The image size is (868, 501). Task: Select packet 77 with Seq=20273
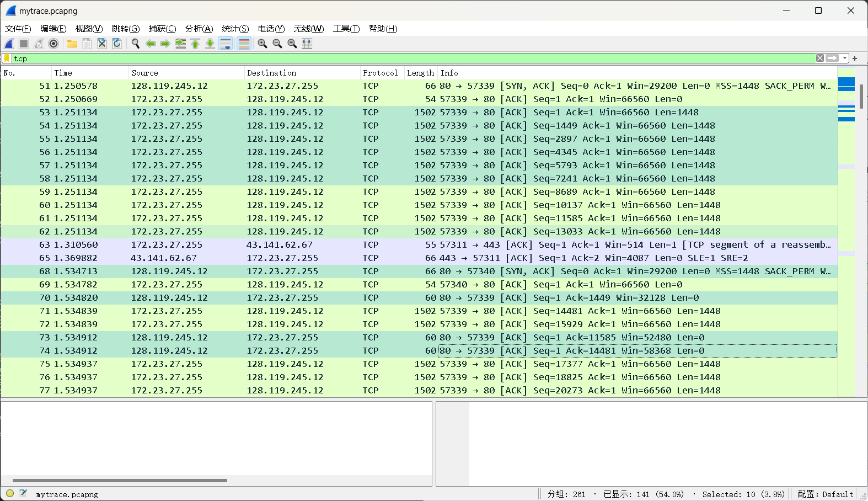pyautogui.click(x=419, y=391)
